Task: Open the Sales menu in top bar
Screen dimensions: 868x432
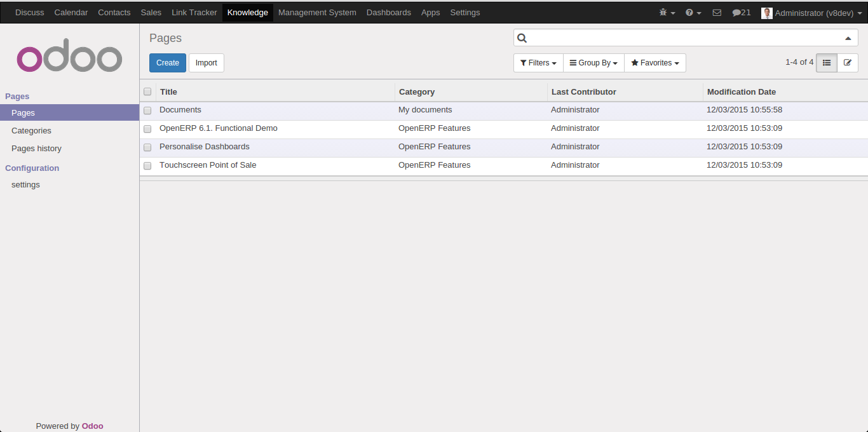Action: coord(151,13)
